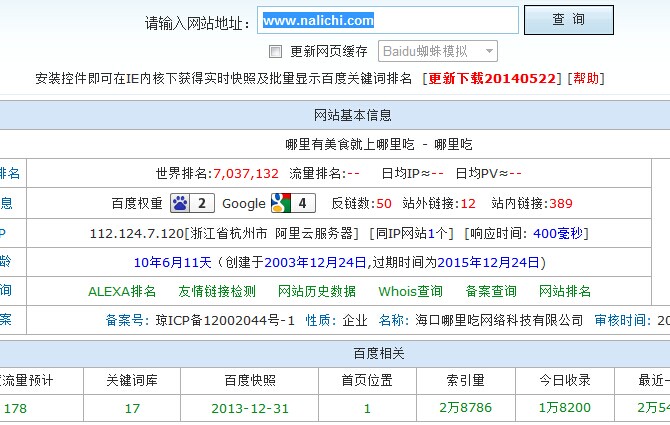
Task: Click the response time 400毫秒
Action: 558,234
